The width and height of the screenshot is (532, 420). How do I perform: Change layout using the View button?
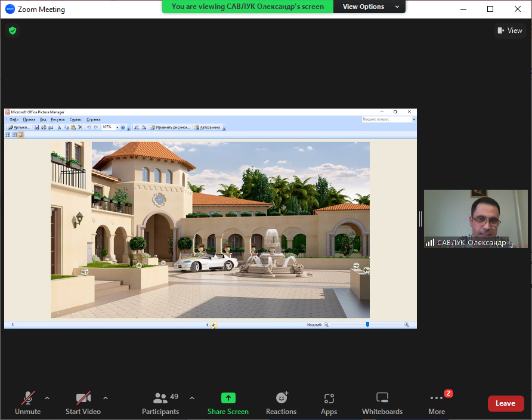click(x=509, y=30)
